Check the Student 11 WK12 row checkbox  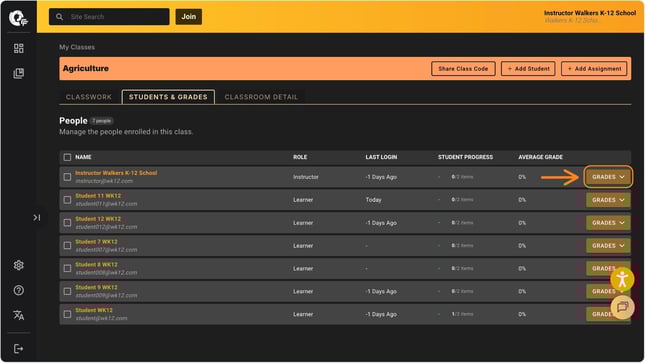tap(67, 200)
